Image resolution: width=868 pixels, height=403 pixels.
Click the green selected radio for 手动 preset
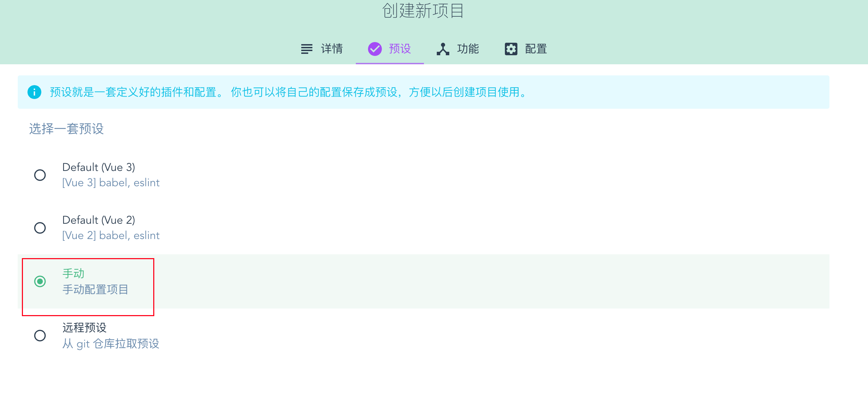point(41,281)
